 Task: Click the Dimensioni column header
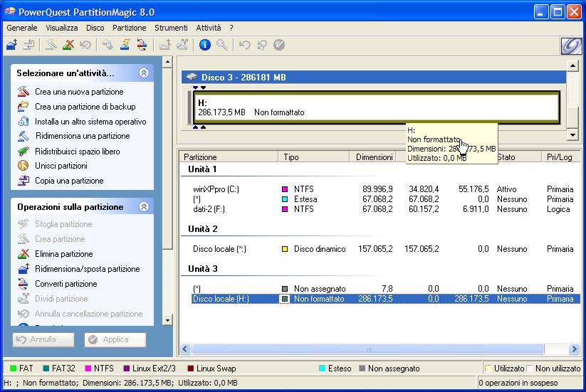tap(372, 157)
